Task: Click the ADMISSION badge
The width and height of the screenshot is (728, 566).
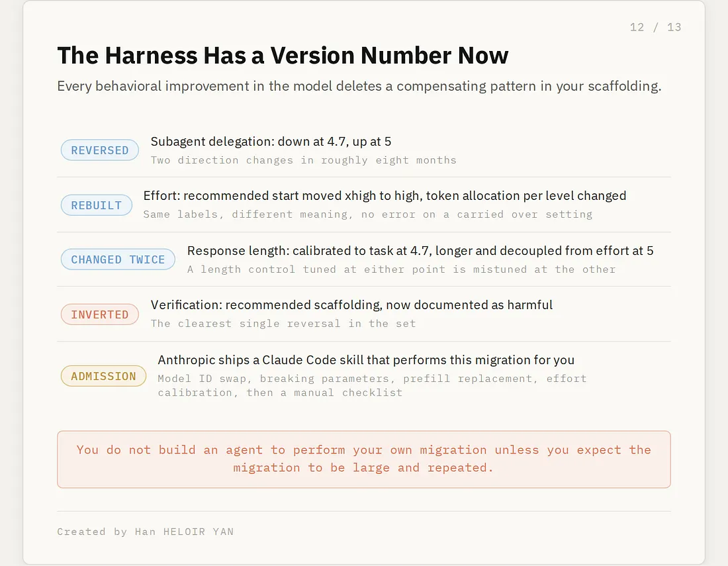Action: (x=103, y=375)
